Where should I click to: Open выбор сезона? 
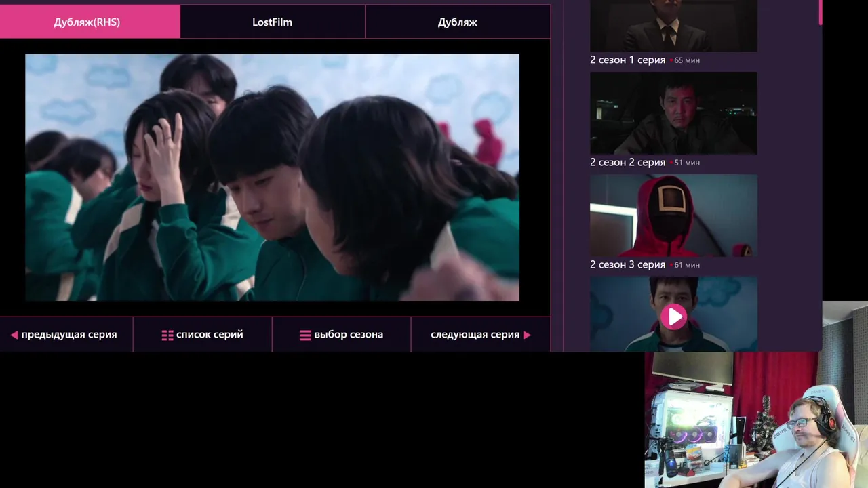point(342,334)
